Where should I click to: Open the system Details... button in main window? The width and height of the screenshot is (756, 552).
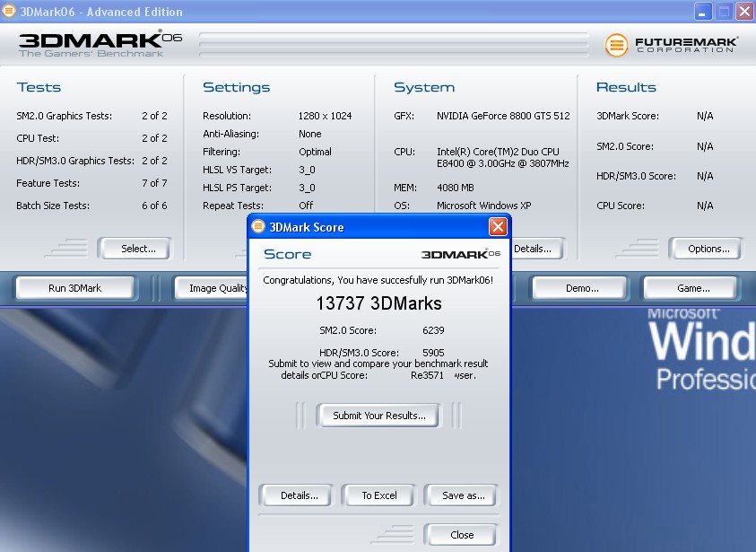click(536, 249)
